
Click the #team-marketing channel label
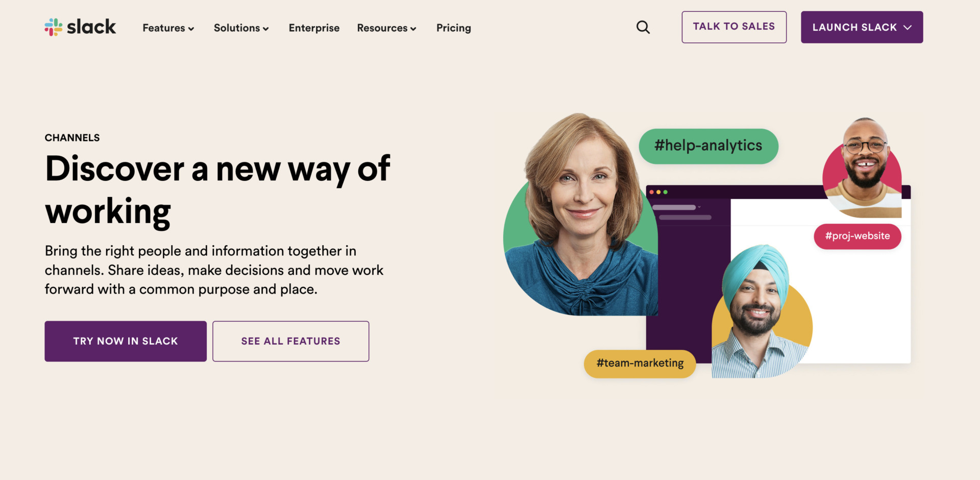[640, 364]
